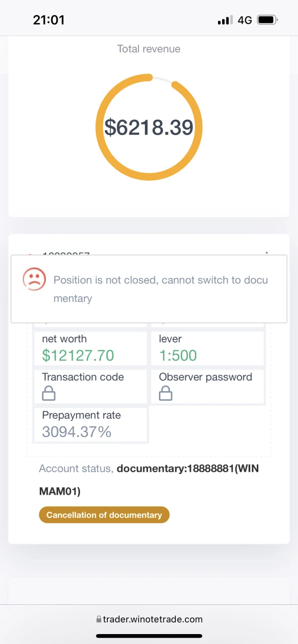
Task: Select the lever 1:500 cell
Action: pos(208,348)
